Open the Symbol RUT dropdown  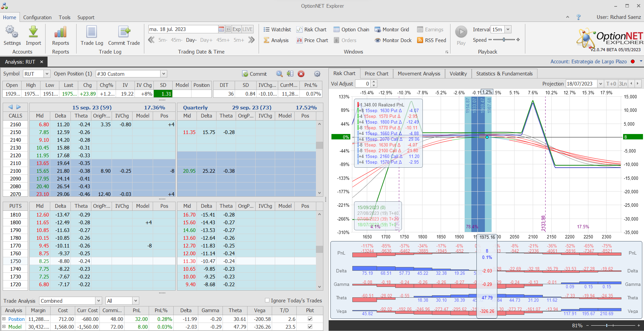pos(47,74)
